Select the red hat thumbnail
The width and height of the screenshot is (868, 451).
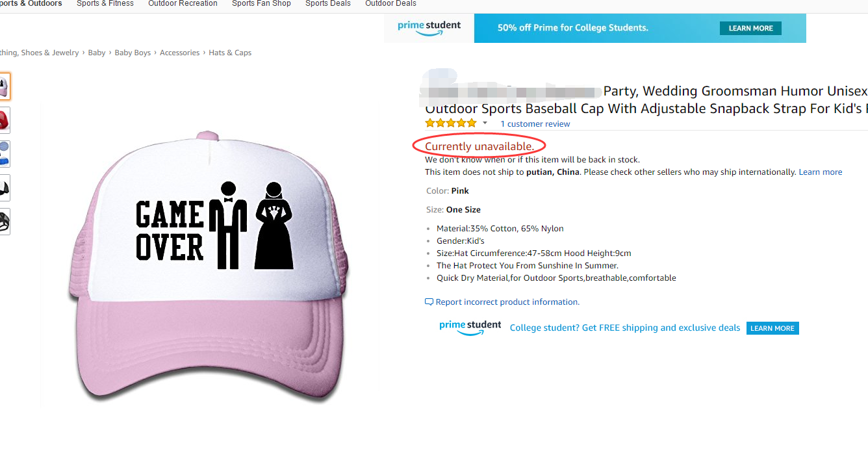point(5,120)
